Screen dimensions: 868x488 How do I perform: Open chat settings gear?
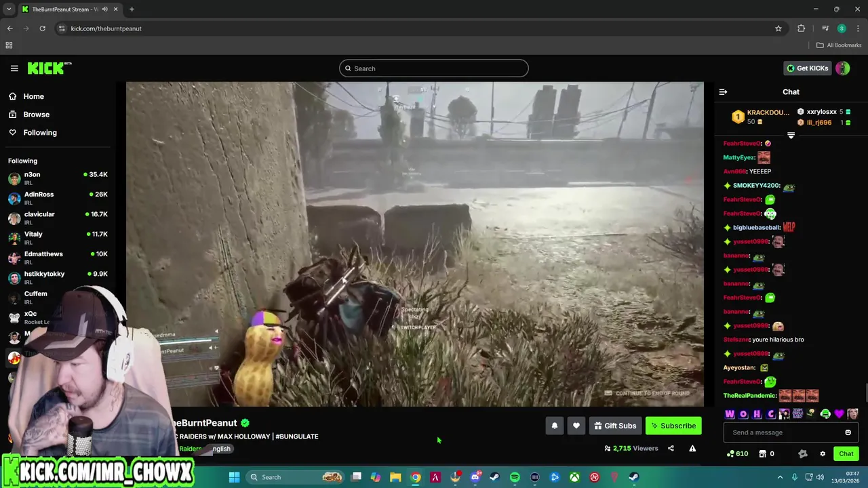click(823, 453)
